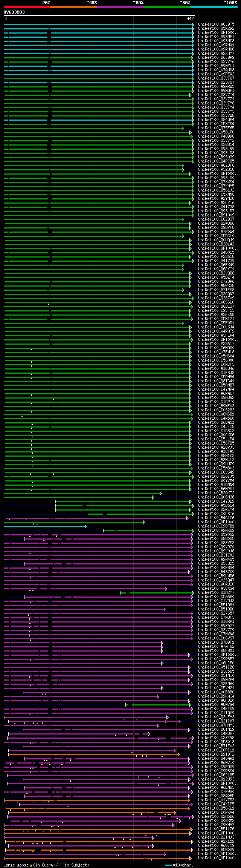
Task: Open hit UniRef100_O59082
Action: click(216, 534)
